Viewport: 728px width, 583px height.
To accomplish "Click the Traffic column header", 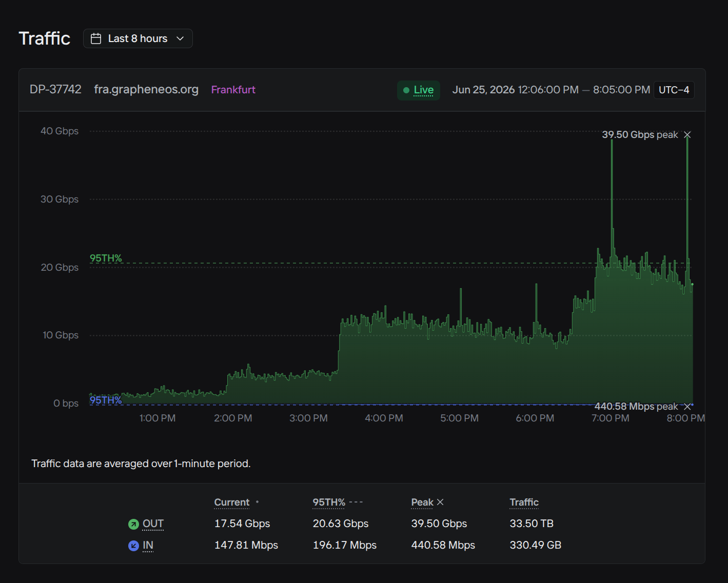I will point(524,502).
